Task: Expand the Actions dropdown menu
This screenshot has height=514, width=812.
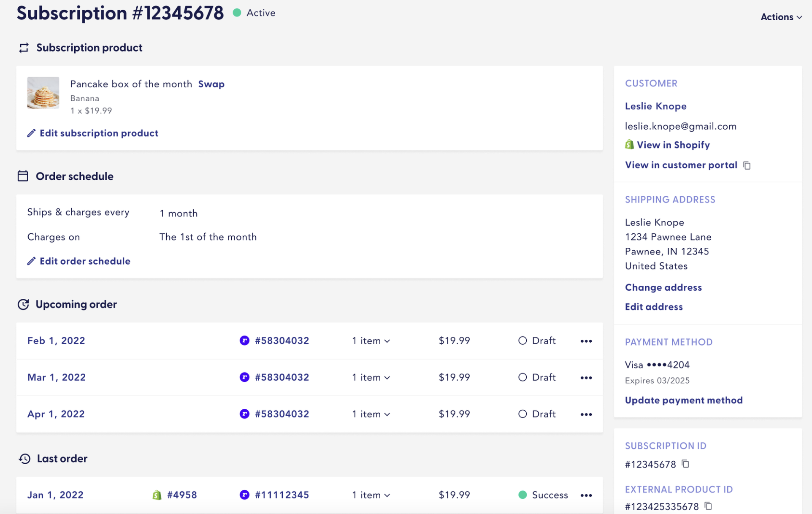Action: click(x=781, y=17)
